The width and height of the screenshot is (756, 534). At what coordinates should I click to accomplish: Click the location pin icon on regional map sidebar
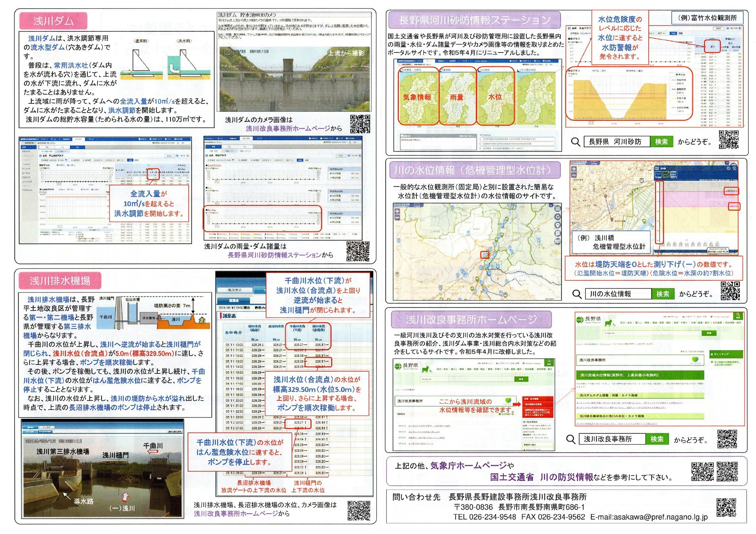pyautogui.click(x=558, y=225)
